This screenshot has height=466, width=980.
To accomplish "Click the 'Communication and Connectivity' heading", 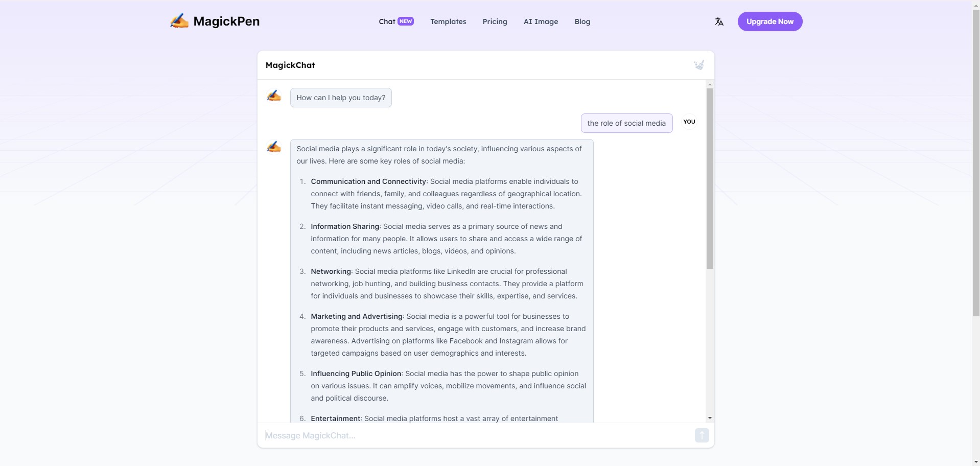I will pyautogui.click(x=368, y=181).
